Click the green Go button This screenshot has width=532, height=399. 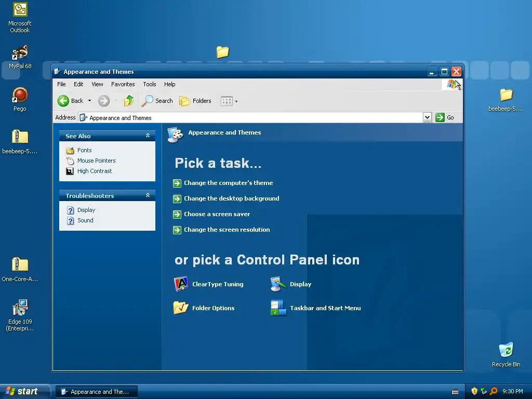[445, 117]
